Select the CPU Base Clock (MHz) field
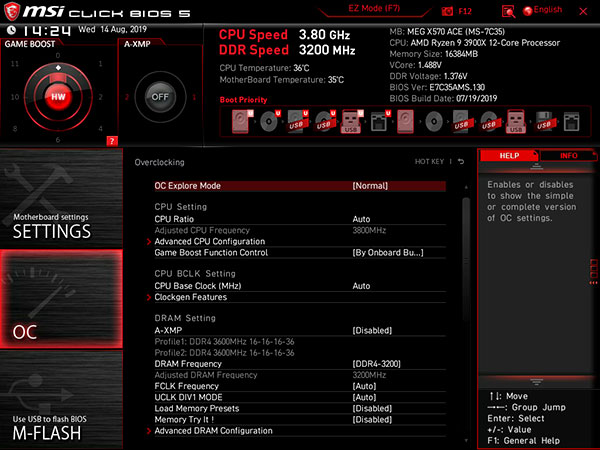 pyautogui.click(x=300, y=286)
